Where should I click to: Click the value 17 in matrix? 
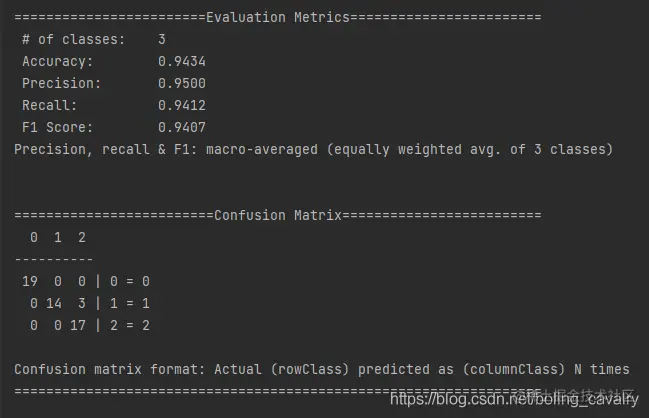pos(78,325)
